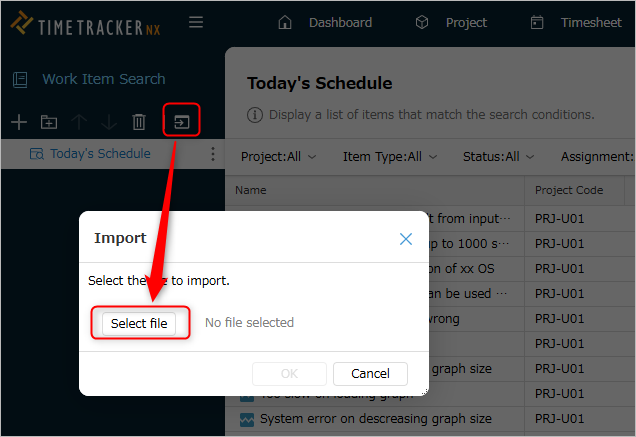This screenshot has height=437, width=636.
Task: Go to the Project menu
Action: (x=451, y=22)
